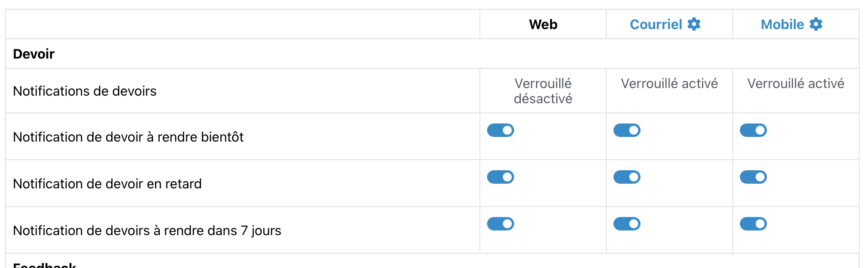Toggle Web notification for devoirs dans 7 jours
The width and height of the screenshot is (868, 268).
point(501,224)
